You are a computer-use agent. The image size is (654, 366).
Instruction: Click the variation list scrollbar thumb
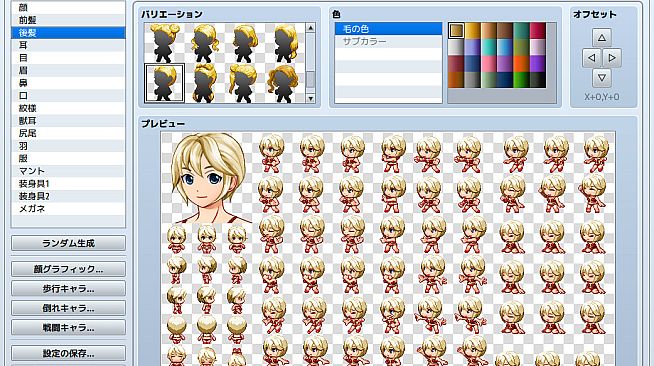310,80
